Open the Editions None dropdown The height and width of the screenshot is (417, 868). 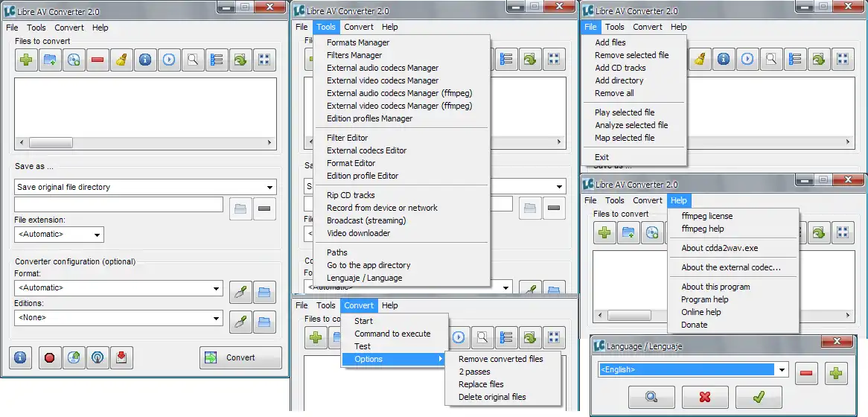point(119,318)
